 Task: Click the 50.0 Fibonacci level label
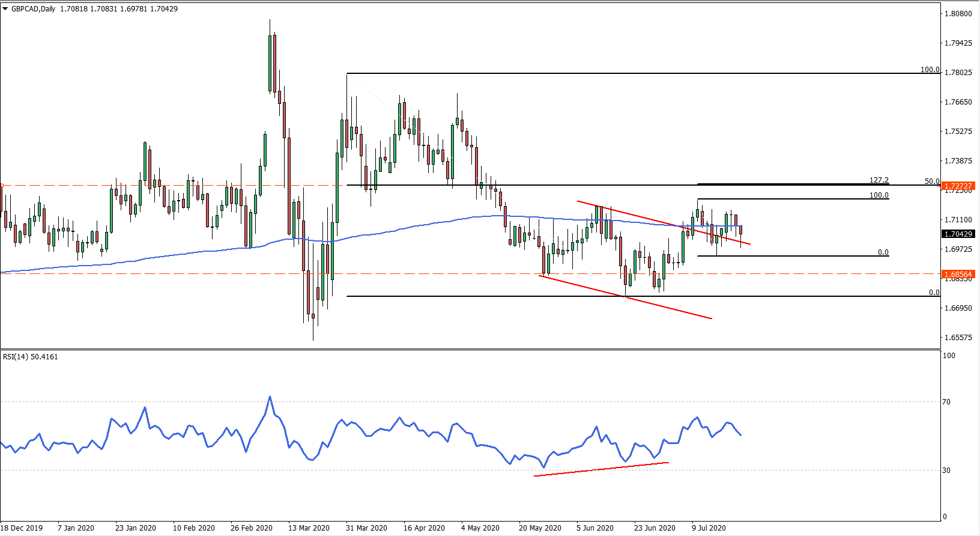click(932, 181)
